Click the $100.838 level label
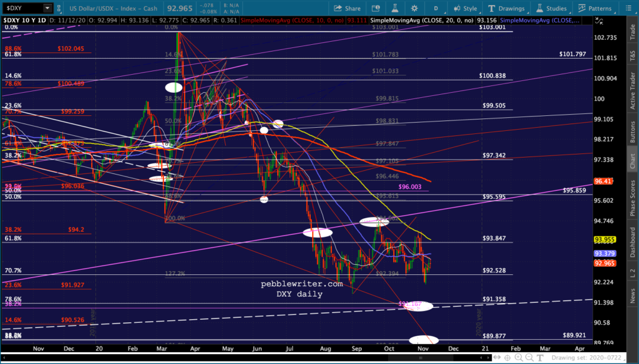Viewport: 639px width, 364px height. click(492, 76)
